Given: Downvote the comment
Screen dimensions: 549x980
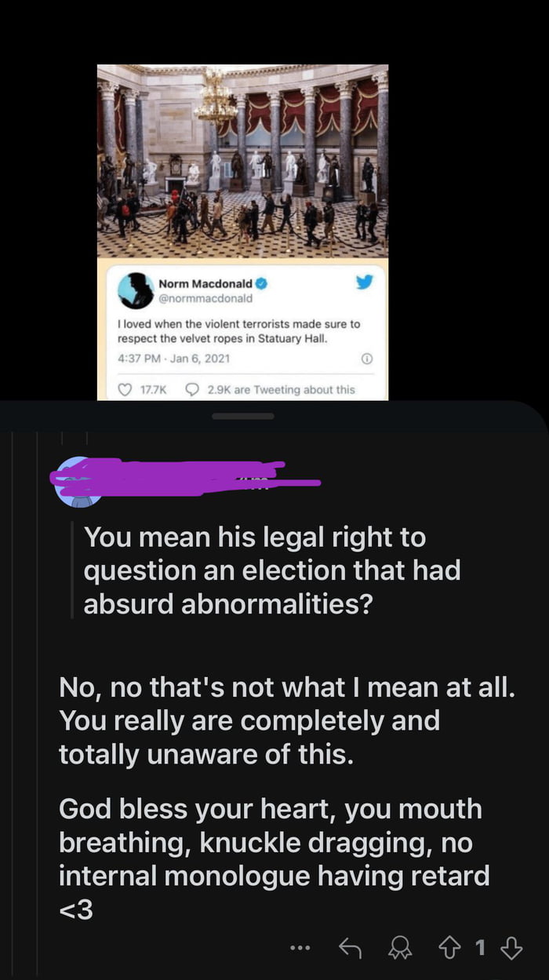Looking at the screenshot, I should (511, 948).
